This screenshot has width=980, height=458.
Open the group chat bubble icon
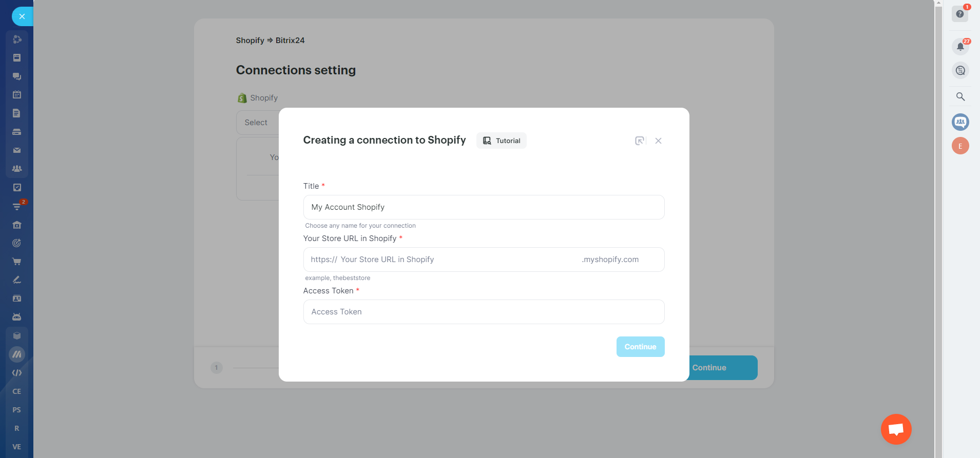[x=960, y=122]
